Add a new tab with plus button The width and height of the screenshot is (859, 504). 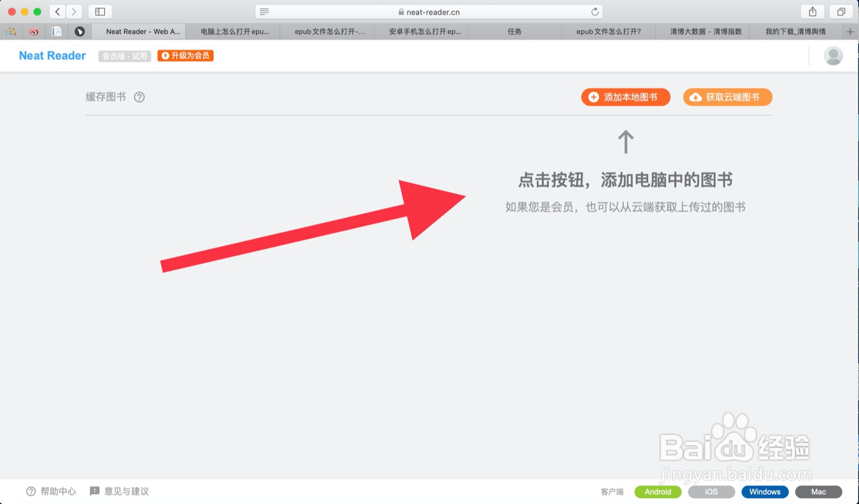pos(850,32)
